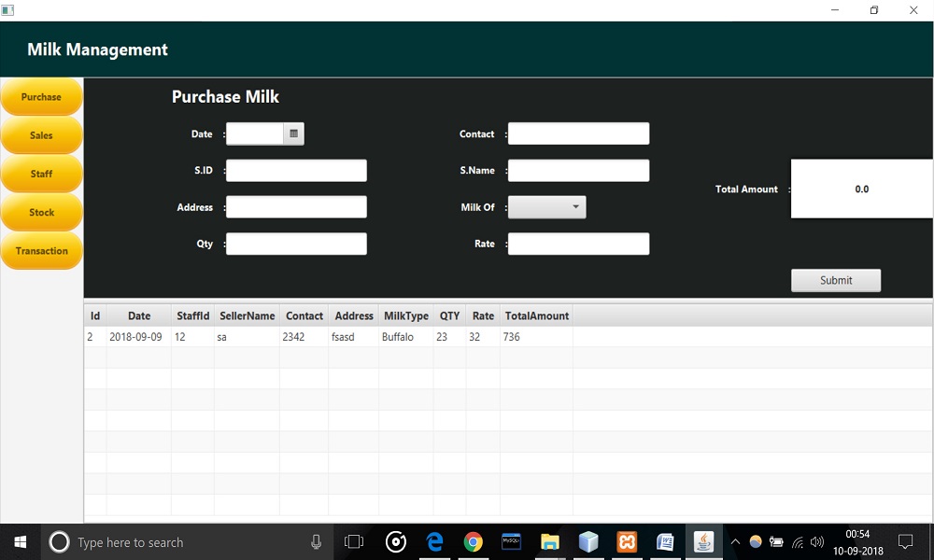Launch Google Chrome from the taskbar
The height and width of the screenshot is (560, 934).
click(x=474, y=542)
